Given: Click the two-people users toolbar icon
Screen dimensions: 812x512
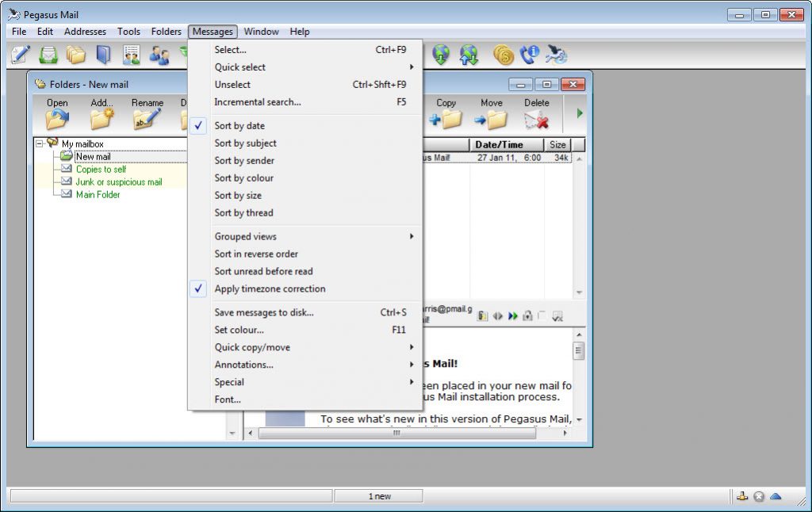Looking at the screenshot, I should 159,55.
